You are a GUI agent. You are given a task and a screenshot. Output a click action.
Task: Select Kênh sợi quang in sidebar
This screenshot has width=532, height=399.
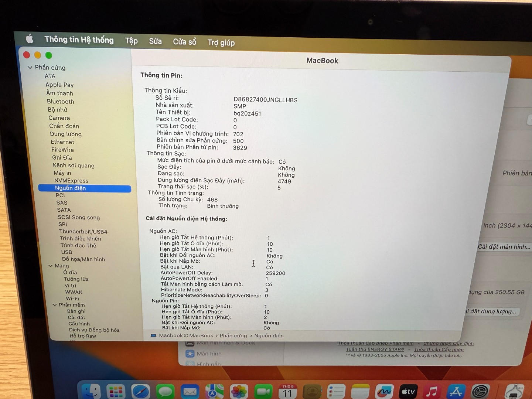pyautogui.click(x=74, y=166)
